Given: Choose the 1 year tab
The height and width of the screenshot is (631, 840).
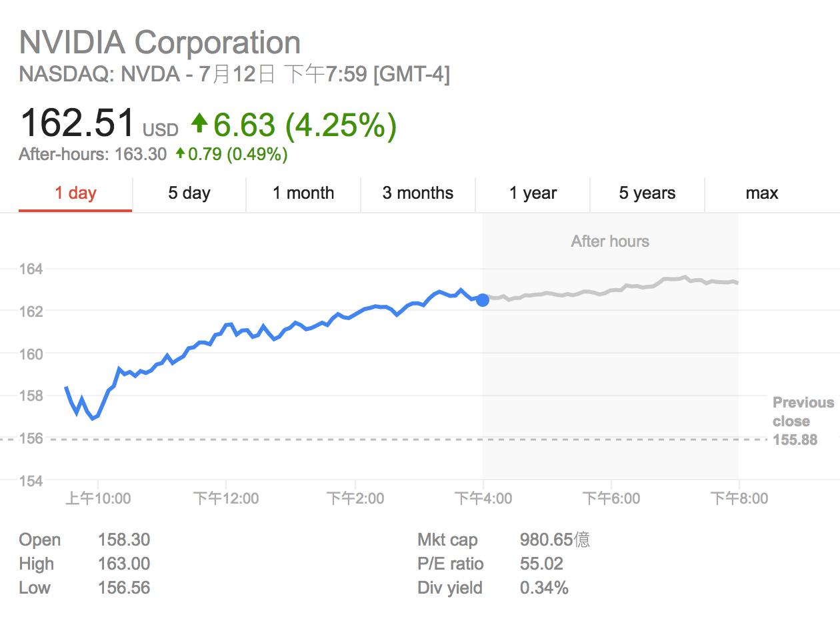Looking at the screenshot, I should 533,193.
